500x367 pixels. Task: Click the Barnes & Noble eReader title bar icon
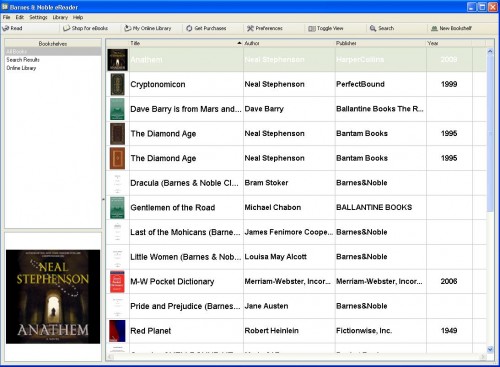coord(5,7)
